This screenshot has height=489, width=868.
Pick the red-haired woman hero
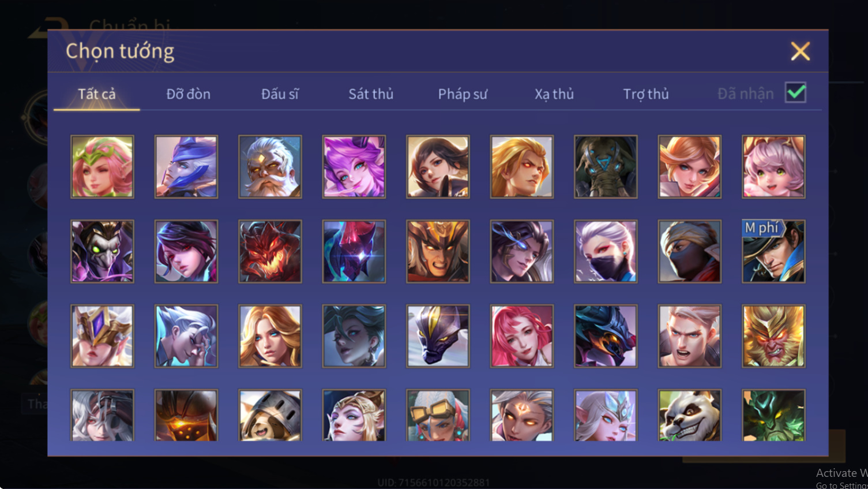[x=522, y=336]
